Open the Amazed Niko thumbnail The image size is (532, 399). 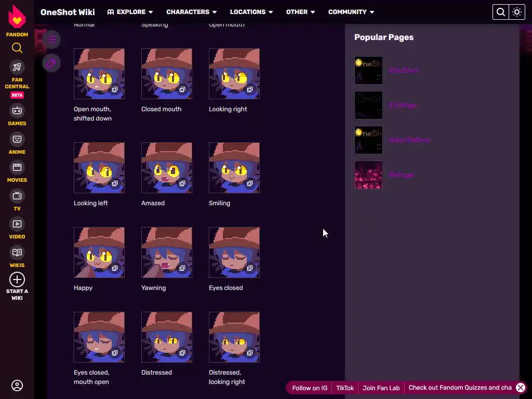167,168
